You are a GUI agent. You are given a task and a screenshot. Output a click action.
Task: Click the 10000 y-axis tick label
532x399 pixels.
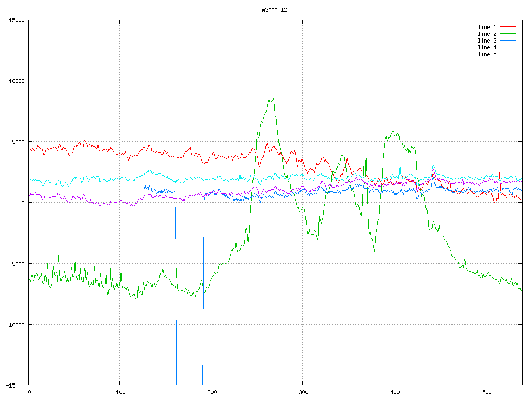[17, 81]
